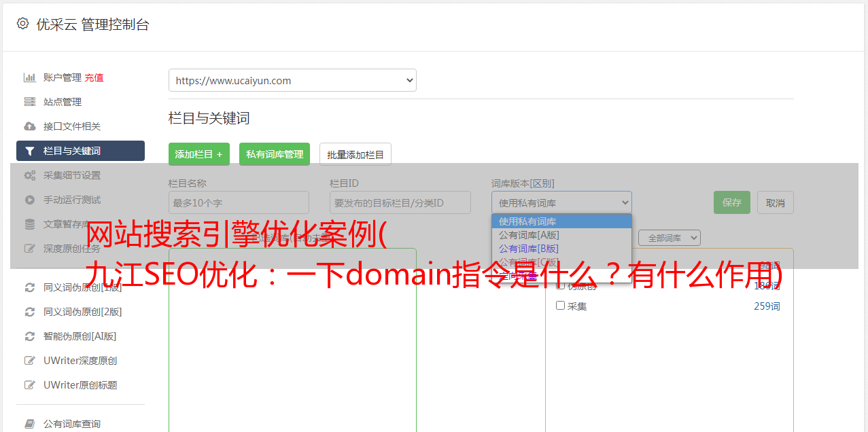Click the server icon for 站点管理

coord(29,102)
